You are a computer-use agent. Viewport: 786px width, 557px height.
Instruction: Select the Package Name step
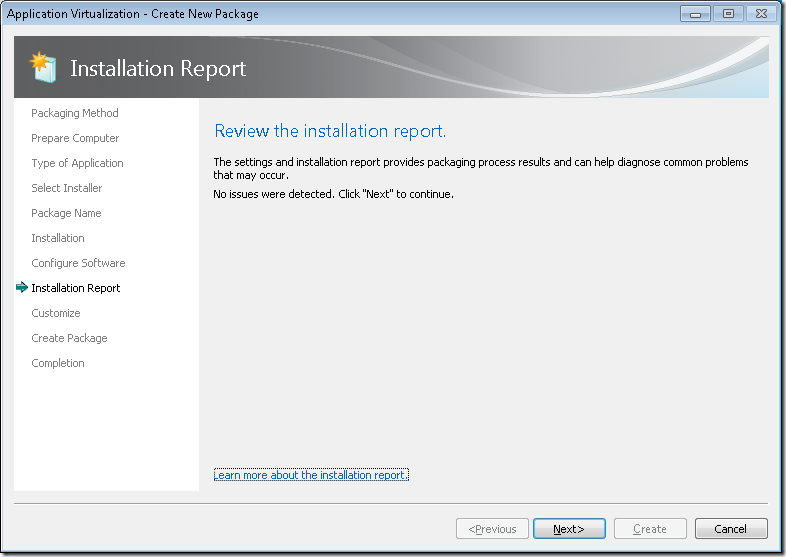(66, 213)
